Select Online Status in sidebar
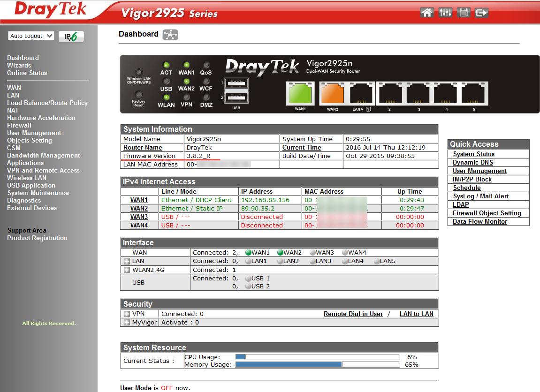 (x=27, y=73)
